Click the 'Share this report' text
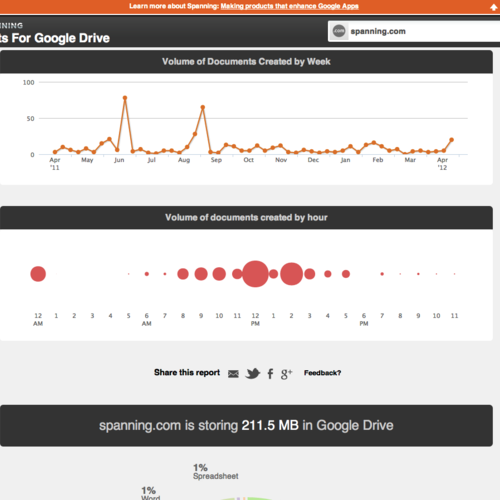Screen dimensions: 500x500 tap(187, 373)
